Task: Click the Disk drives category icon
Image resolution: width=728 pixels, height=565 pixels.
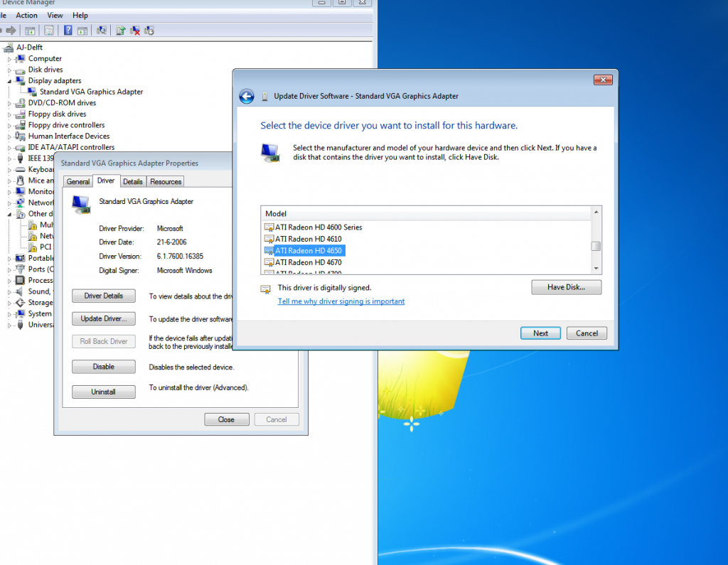Action: click(20, 70)
